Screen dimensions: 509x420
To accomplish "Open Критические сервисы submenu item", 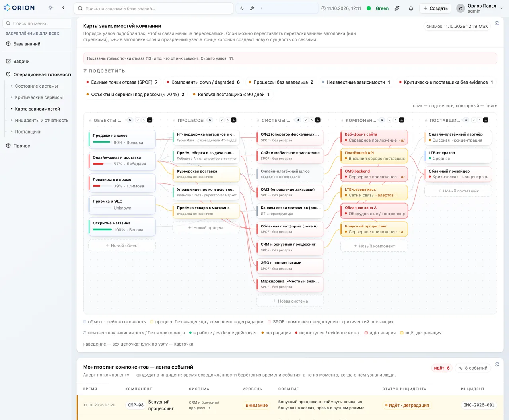I will click(x=39, y=97).
